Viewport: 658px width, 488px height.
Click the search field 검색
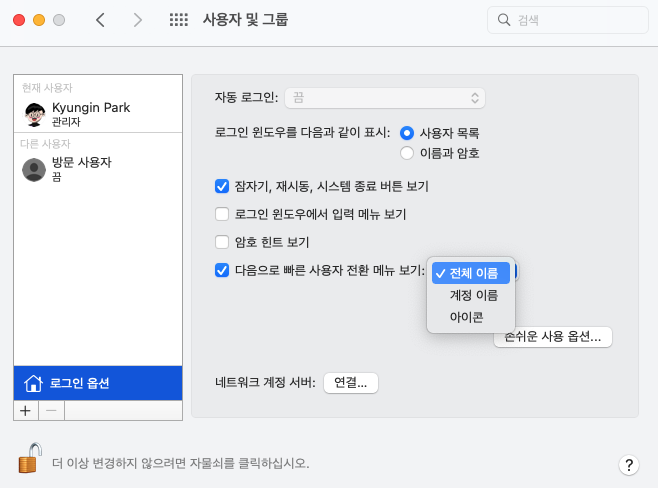(x=568, y=20)
